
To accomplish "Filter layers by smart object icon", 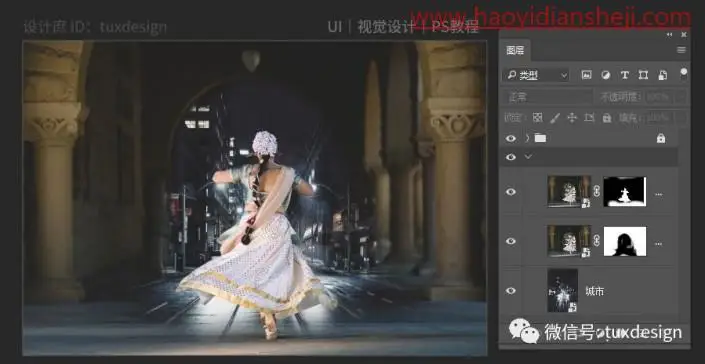I will click(x=663, y=75).
